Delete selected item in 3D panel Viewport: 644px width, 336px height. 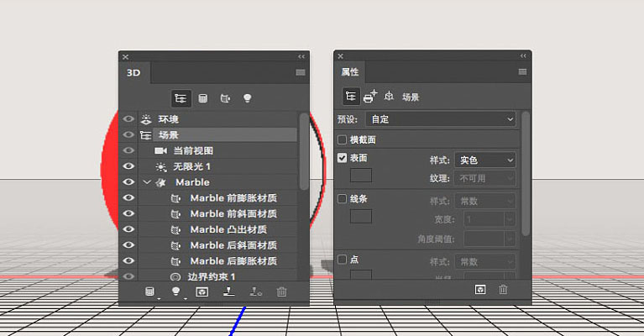[x=281, y=291]
